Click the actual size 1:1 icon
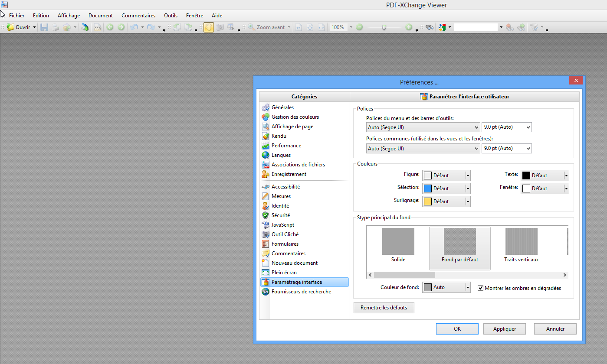Screen dimensions: 607x364 (x=299, y=27)
